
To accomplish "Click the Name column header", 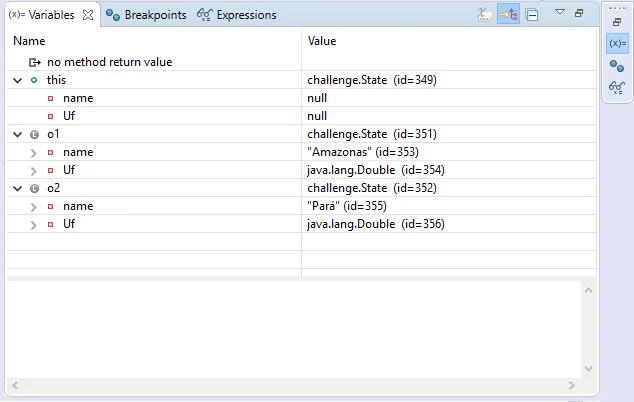I will [30, 41].
